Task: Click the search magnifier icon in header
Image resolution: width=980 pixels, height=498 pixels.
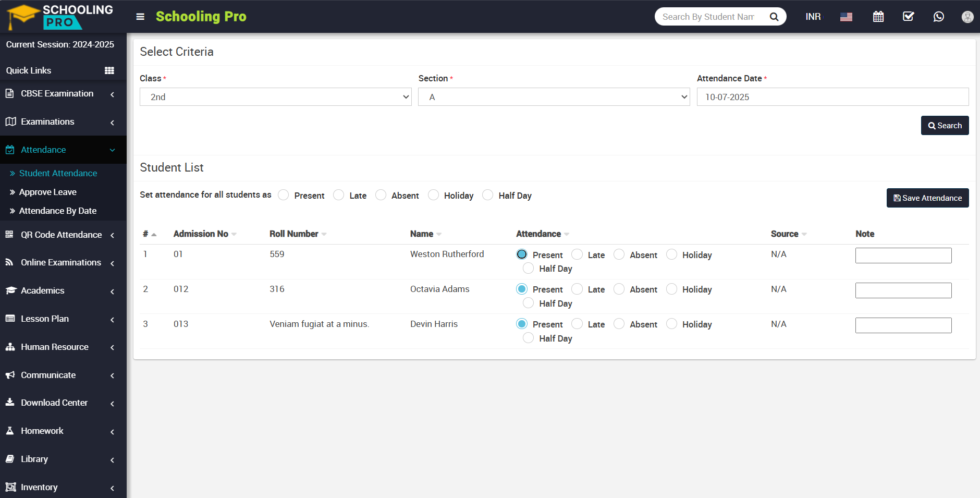Action: pyautogui.click(x=774, y=17)
